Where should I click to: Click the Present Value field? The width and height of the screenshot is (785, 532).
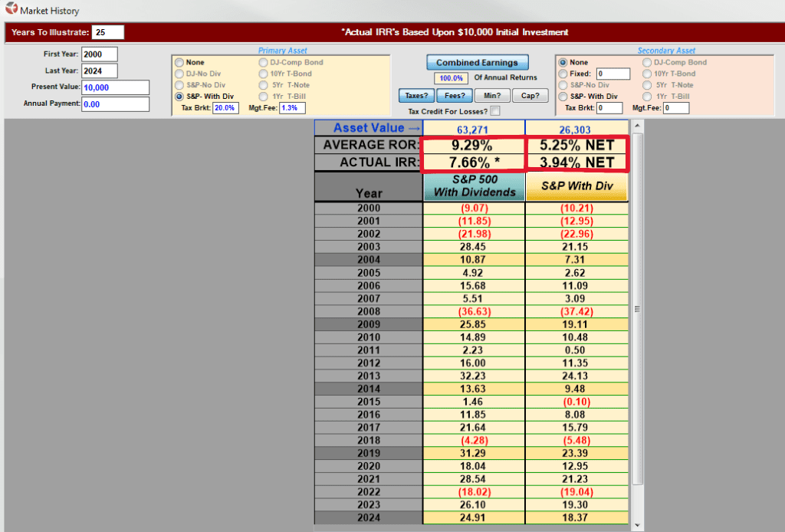click(116, 87)
